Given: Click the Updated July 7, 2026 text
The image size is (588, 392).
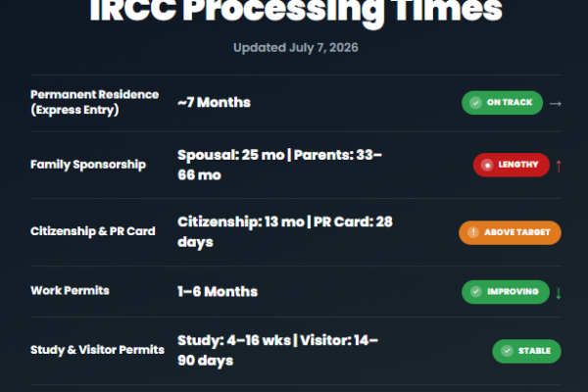Looking at the screenshot, I should [x=296, y=48].
